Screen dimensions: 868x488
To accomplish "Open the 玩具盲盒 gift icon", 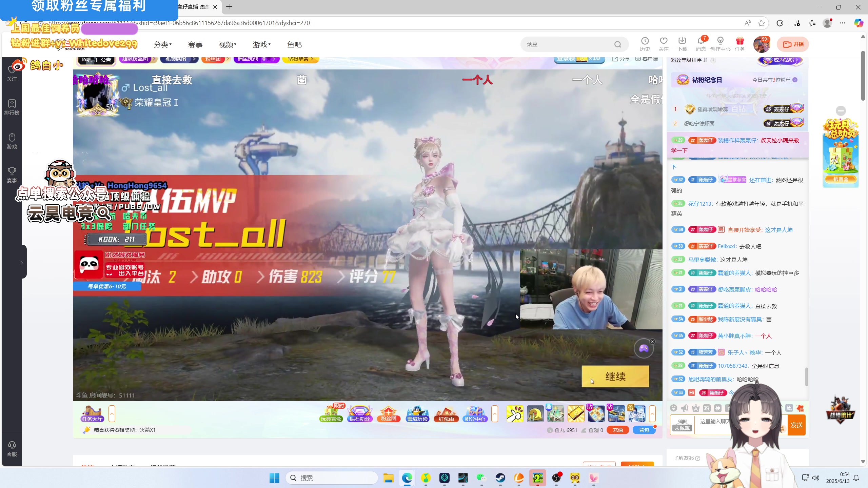I will point(331,414).
